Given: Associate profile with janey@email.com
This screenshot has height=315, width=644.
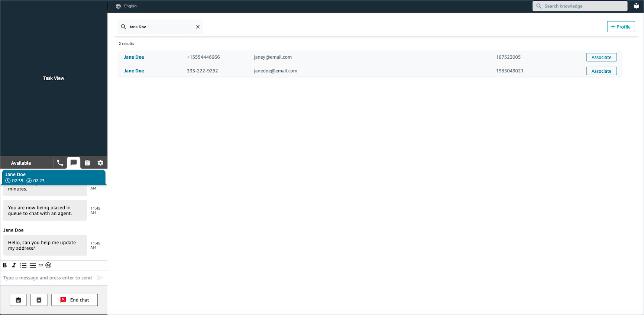Looking at the screenshot, I should 601,57.
